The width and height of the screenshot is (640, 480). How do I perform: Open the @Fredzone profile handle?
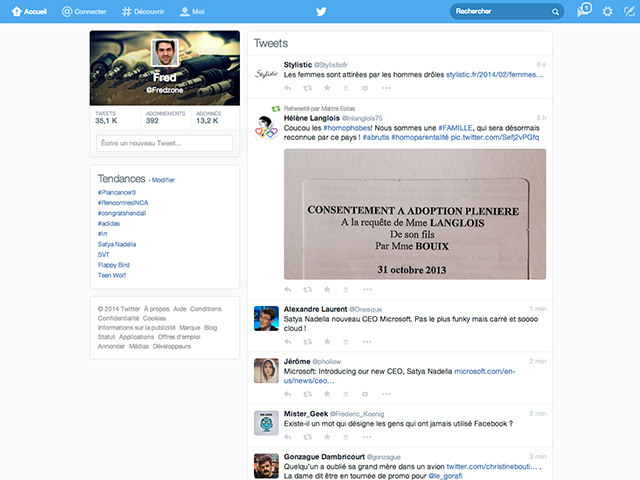[165, 90]
